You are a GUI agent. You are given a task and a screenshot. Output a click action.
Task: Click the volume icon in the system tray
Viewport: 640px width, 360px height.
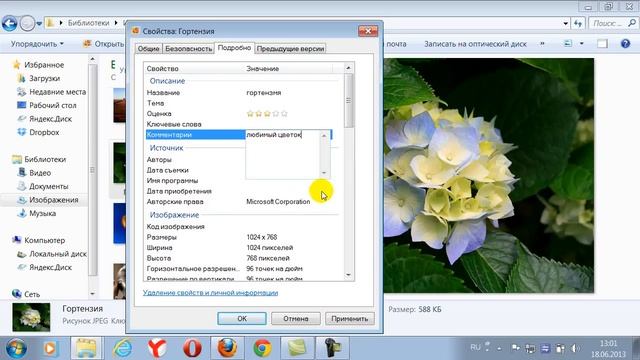click(x=575, y=348)
